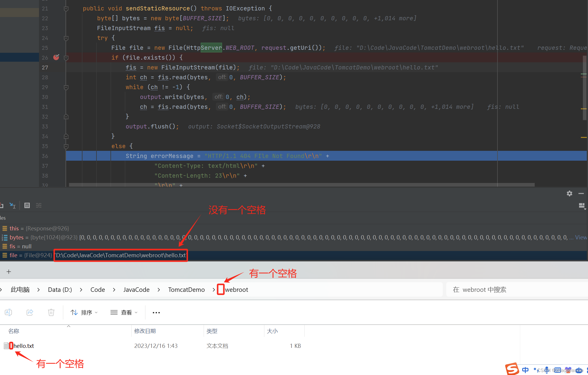This screenshot has height=375, width=588.
Task: Collapse the if block fold at line 26
Action: (66, 58)
